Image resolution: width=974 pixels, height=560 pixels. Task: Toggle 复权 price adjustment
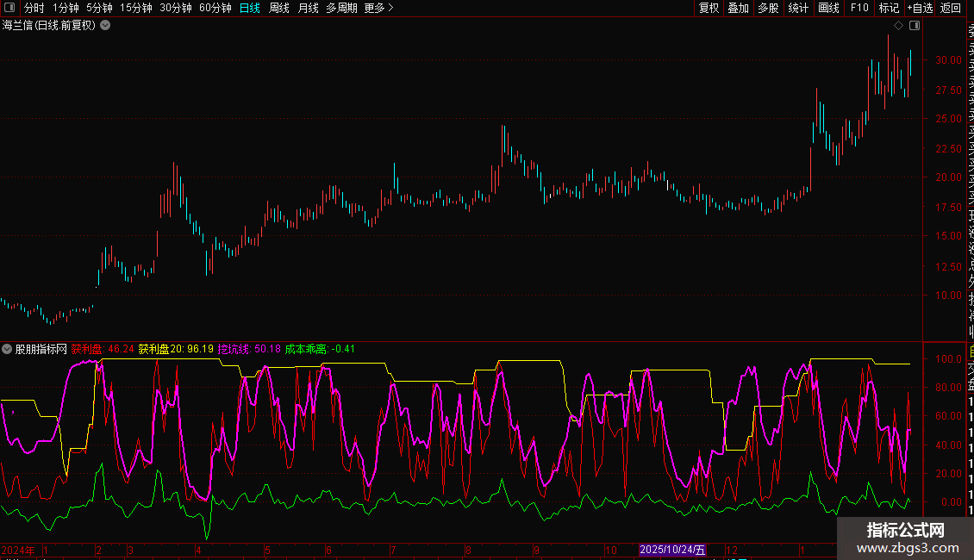click(x=709, y=8)
